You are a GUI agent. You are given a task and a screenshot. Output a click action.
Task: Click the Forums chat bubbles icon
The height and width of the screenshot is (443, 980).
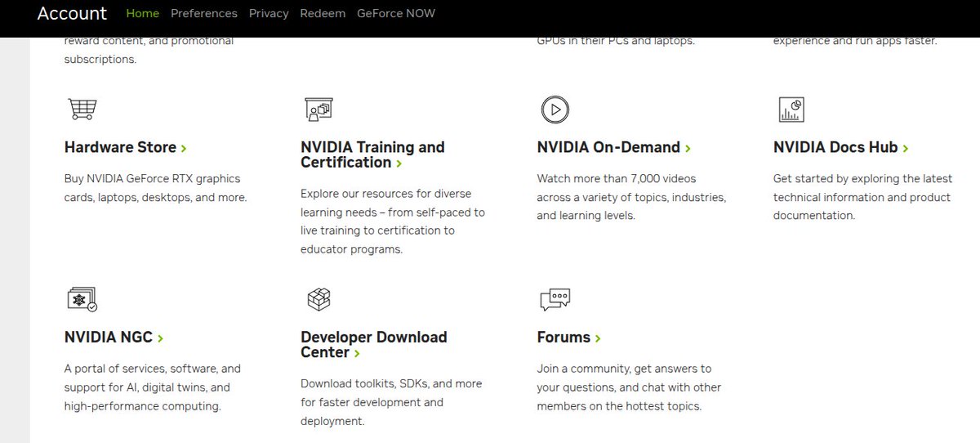[x=555, y=299]
